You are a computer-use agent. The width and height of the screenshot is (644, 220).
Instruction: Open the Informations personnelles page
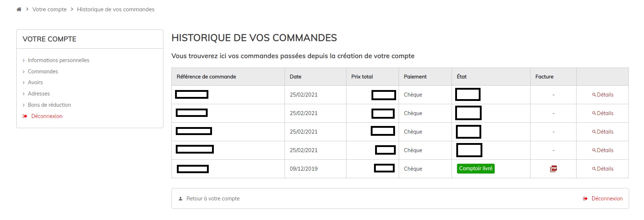(x=58, y=60)
